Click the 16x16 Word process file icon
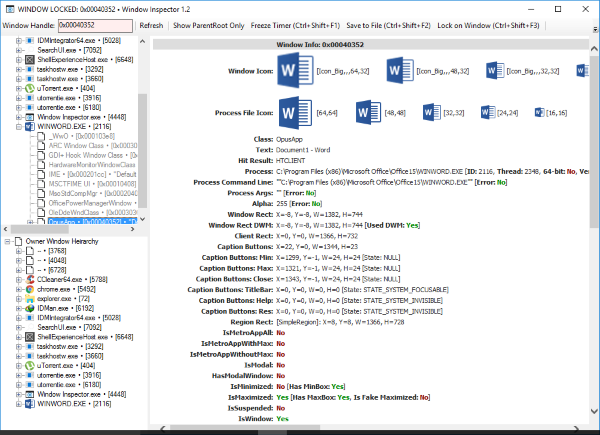The width and height of the screenshot is (600, 435). [540, 112]
